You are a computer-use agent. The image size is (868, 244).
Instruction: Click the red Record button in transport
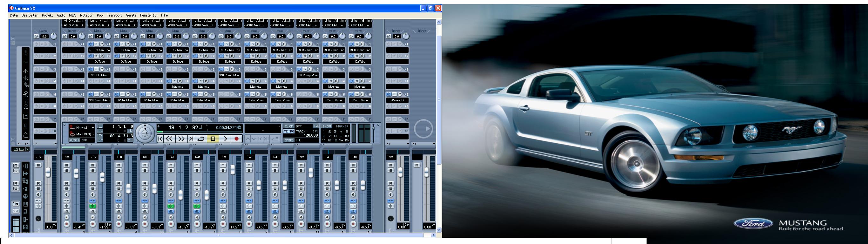pos(237,139)
